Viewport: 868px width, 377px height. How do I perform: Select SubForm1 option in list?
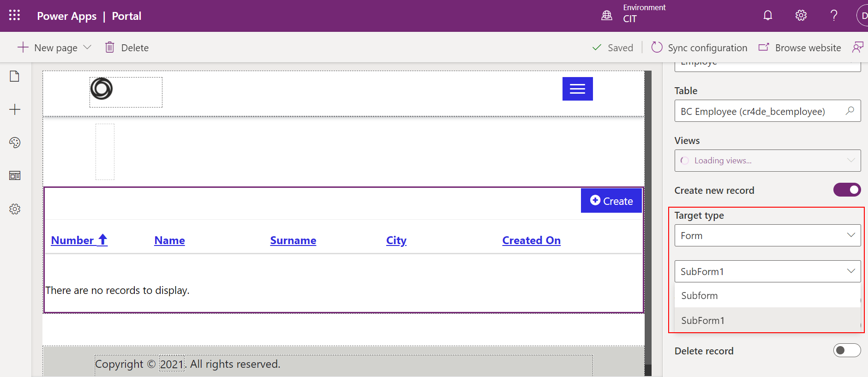(x=767, y=320)
